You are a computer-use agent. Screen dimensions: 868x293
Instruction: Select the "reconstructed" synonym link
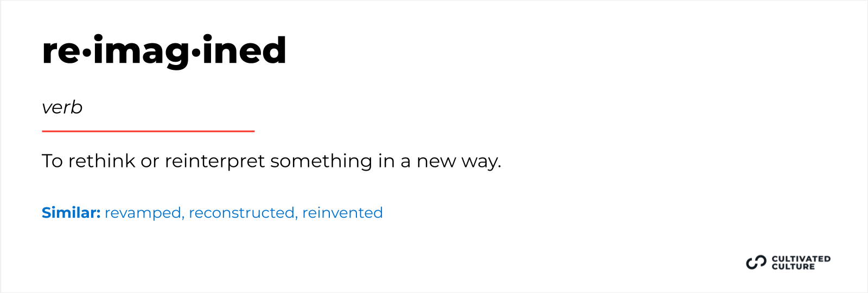(x=242, y=213)
